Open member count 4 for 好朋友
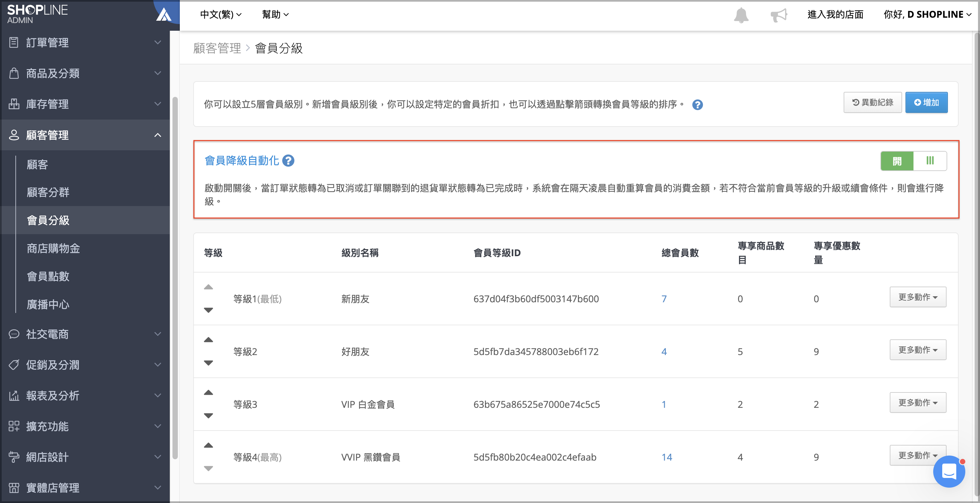The width and height of the screenshot is (980, 503). pyautogui.click(x=664, y=352)
